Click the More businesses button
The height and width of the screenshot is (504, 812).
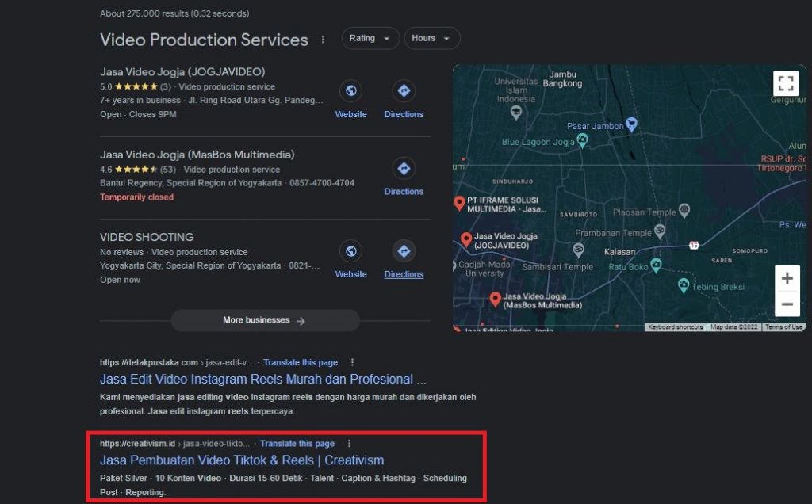pyautogui.click(x=265, y=319)
